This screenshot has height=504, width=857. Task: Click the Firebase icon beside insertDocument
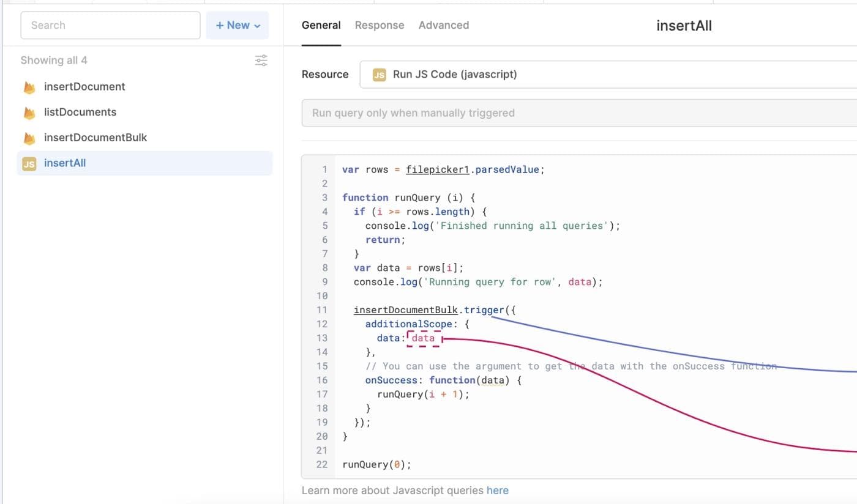29,87
